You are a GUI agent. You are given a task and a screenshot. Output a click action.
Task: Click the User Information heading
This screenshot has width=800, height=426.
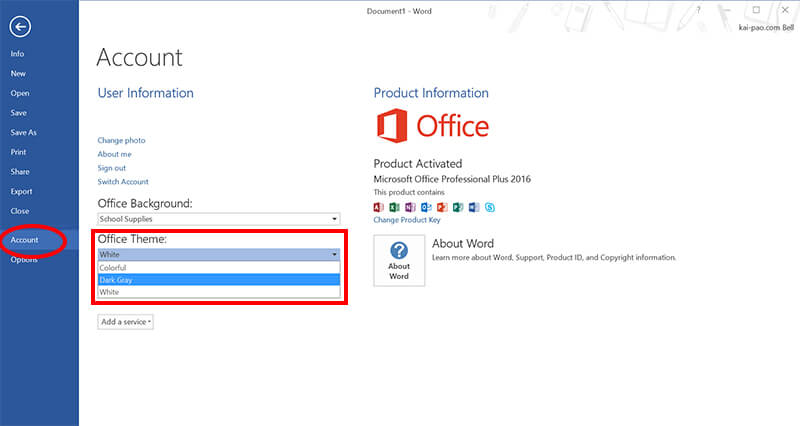(145, 93)
